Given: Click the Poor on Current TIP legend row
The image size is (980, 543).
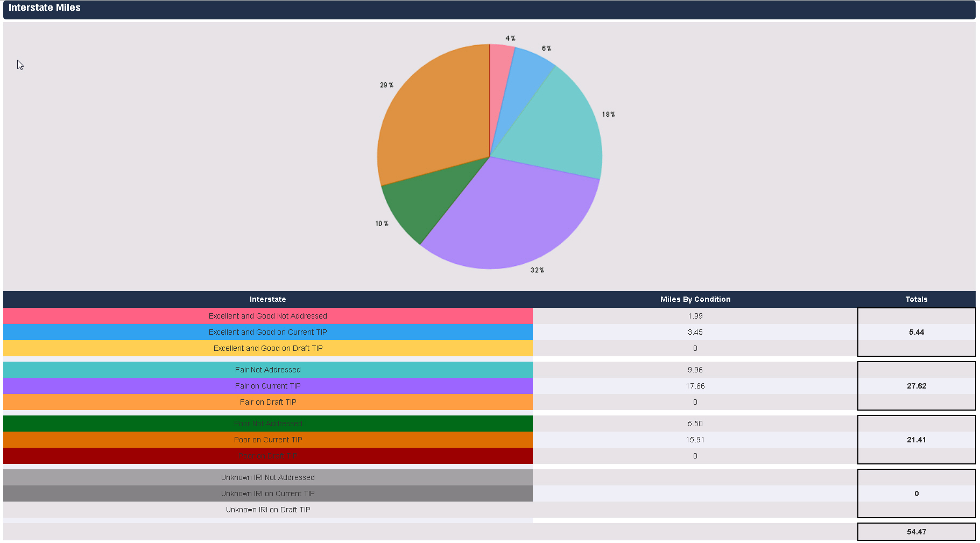Looking at the screenshot, I should (267, 440).
